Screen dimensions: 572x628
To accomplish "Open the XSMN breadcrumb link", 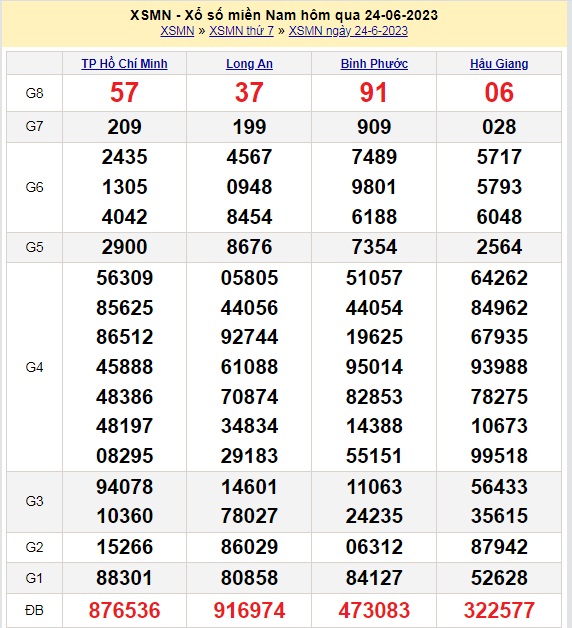I will [177, 31].
